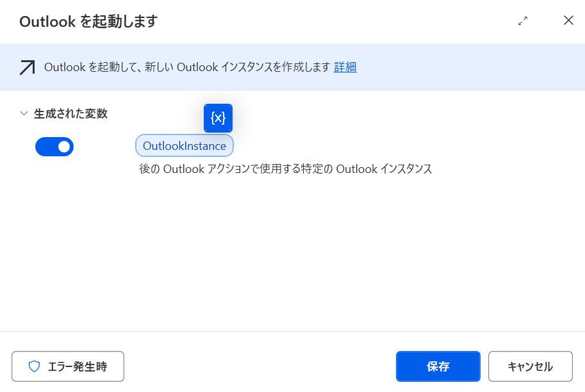Click the white knob of the toggle switch

pyautogui.click(x=64, y=147)
